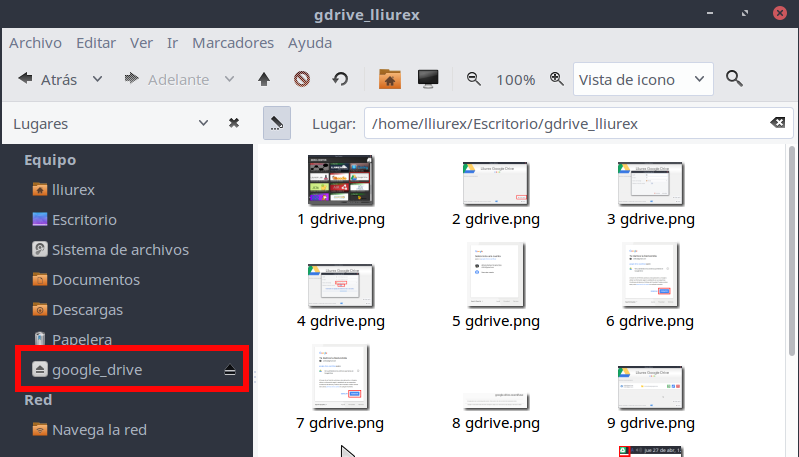This screenshot has height=457, width=799.
Task: Open the Marcadores menu
Action: [232, 43]
